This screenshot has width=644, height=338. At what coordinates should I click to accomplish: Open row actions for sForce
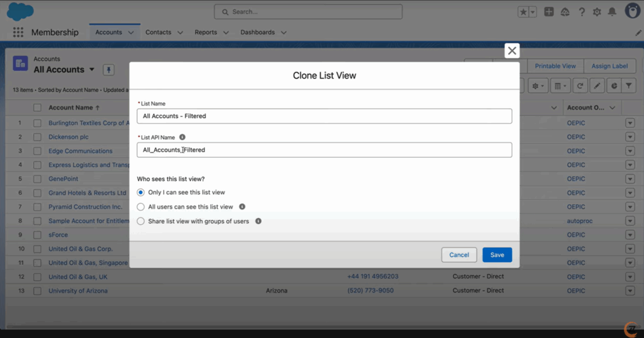tap(630, 235)
